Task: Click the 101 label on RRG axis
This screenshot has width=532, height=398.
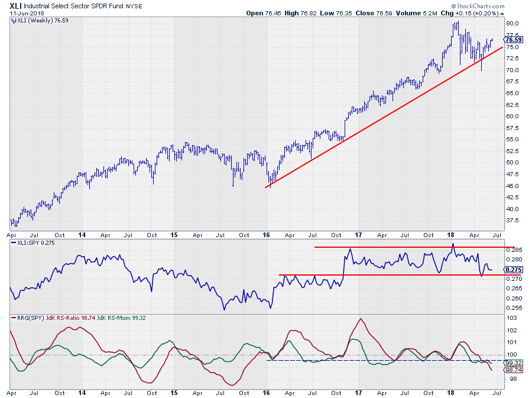Action: [512, 342]
